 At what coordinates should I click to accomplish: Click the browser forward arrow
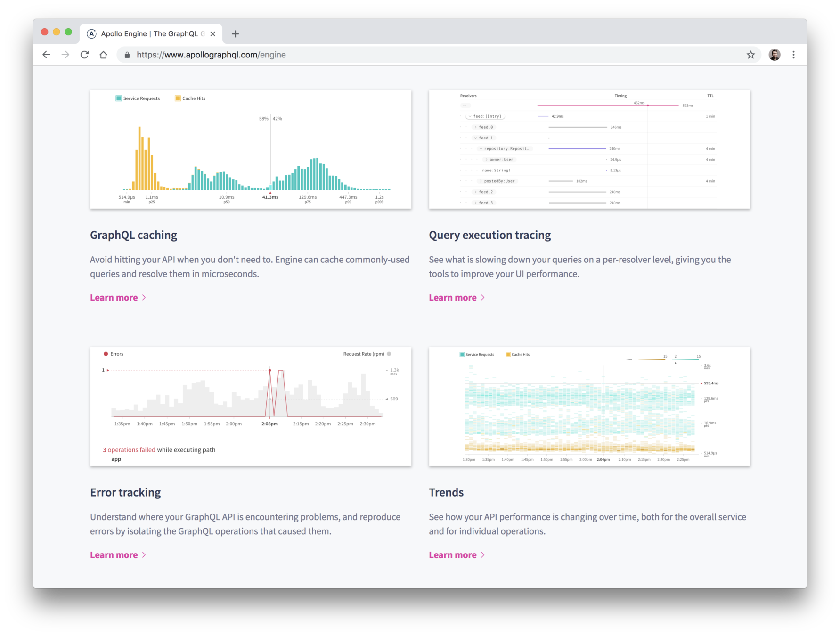point(65,55)
